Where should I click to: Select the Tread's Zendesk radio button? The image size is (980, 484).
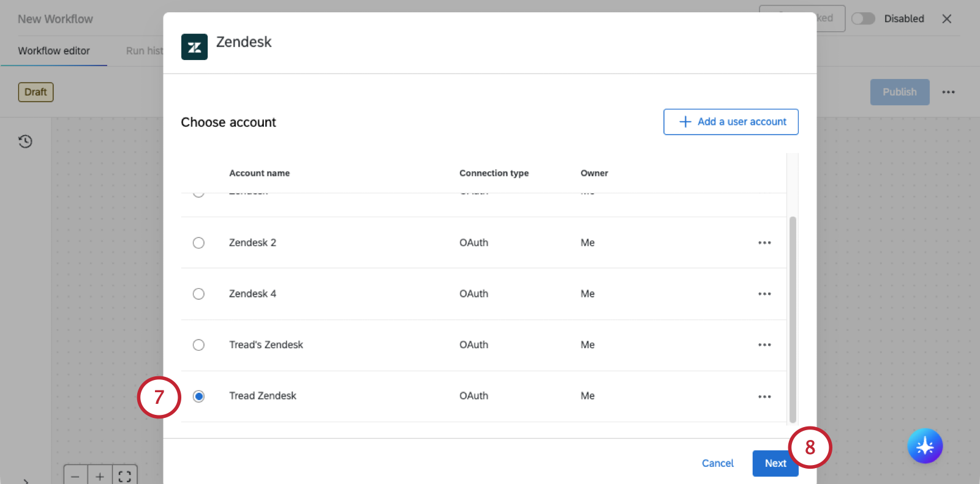click(x=198, y=345)
